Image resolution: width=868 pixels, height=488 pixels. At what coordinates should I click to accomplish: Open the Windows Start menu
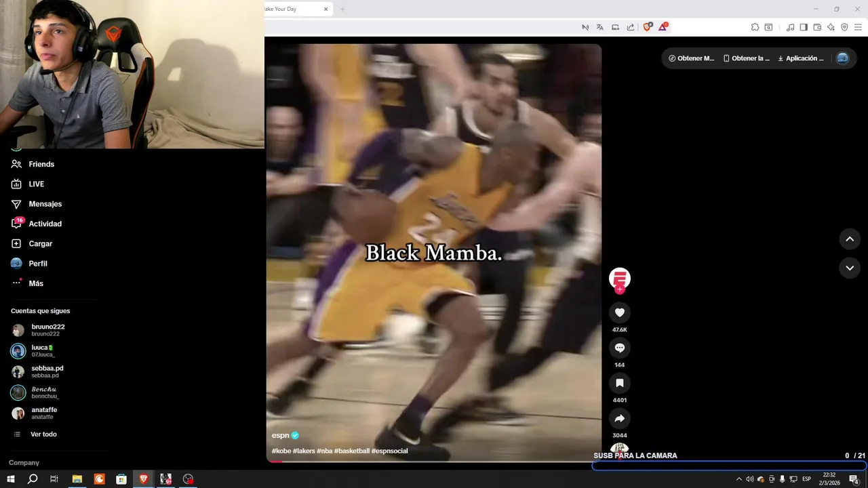[11, 479]
